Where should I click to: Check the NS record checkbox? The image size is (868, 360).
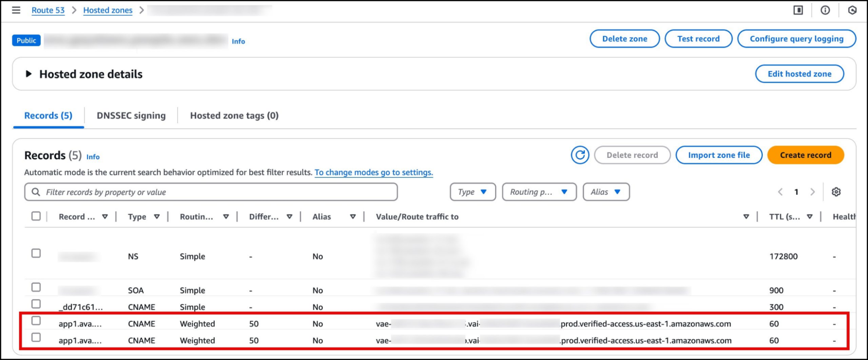[36, 253]
